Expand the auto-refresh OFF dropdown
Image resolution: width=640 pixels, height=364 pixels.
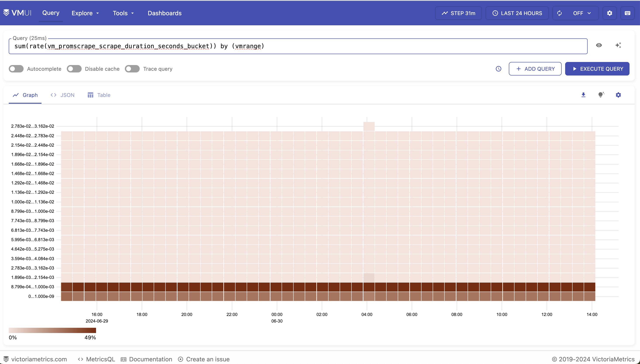coord(582,13)
